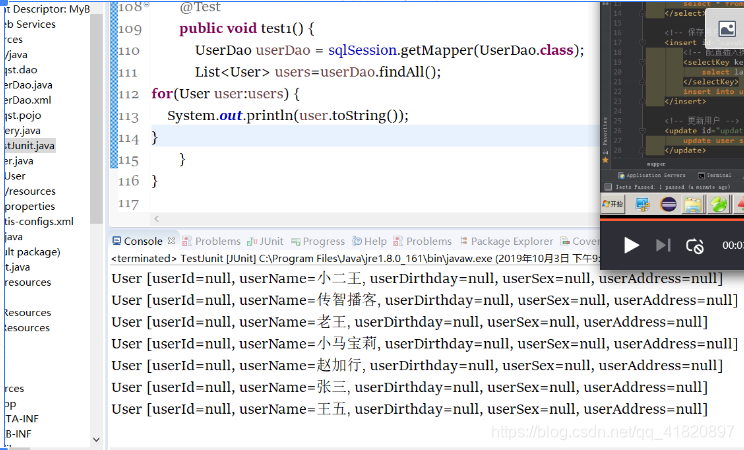Click the orange video progress bar
This screenshot has width=744, height=450.
[672, 219]
